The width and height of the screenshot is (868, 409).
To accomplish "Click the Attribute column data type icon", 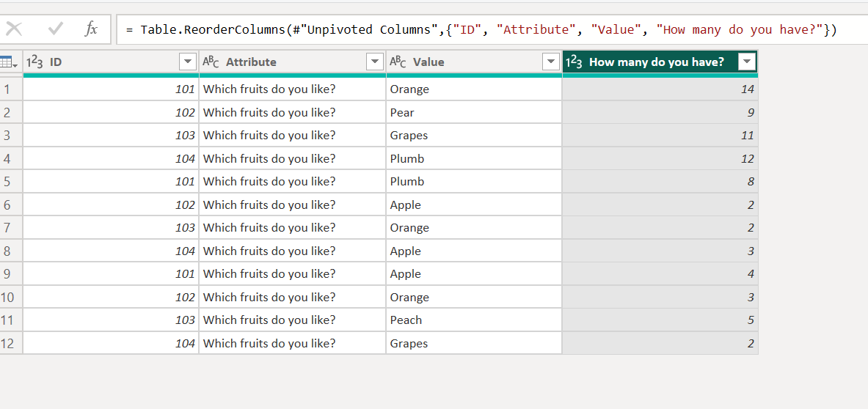I will [211, 62].
